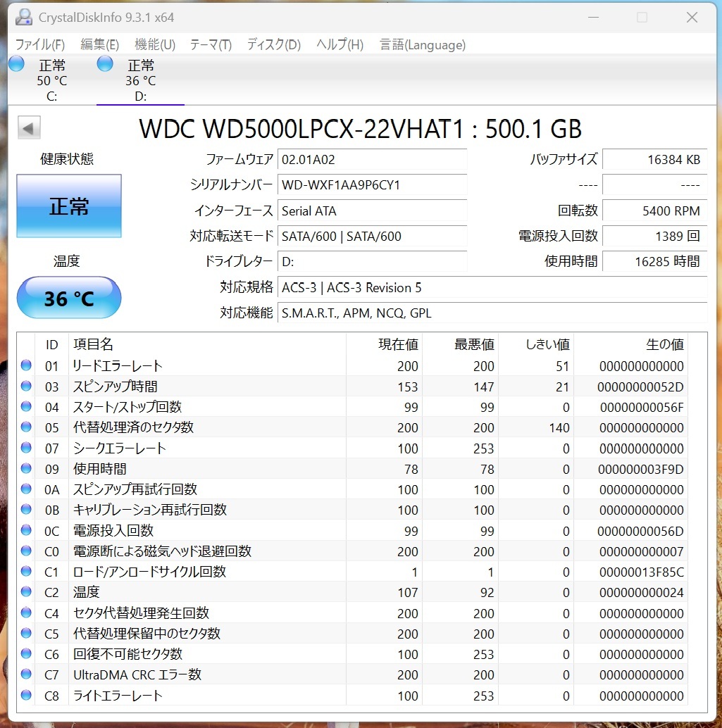Click the firmware field 02.01A02
This screenshot has width=722, height=728.
coord(372,160)
